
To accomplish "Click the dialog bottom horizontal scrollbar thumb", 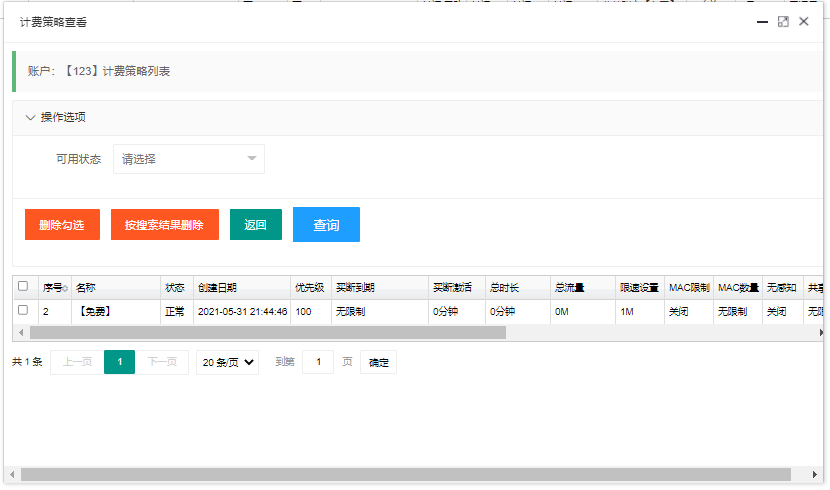I will tap(405, 475).
